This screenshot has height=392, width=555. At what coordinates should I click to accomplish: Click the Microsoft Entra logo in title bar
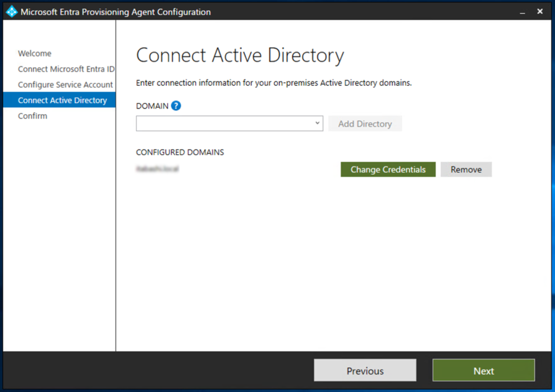point(12,12)
